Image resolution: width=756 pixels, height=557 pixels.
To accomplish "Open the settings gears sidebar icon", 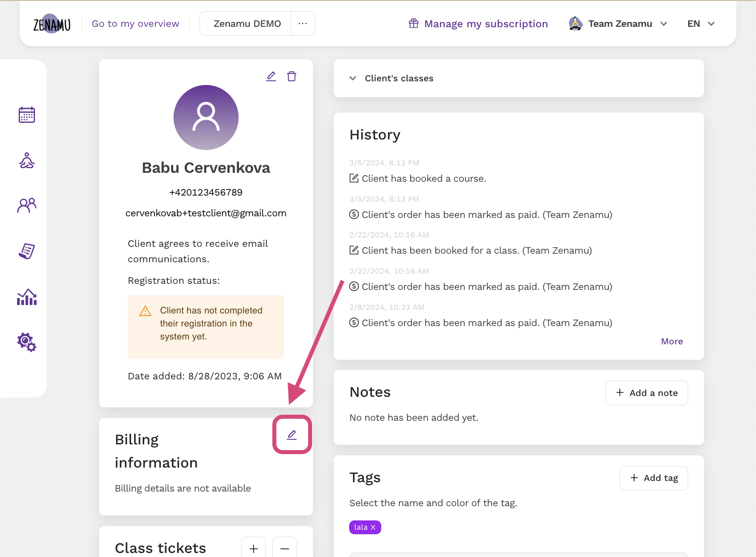I will (x=27, y=342).
